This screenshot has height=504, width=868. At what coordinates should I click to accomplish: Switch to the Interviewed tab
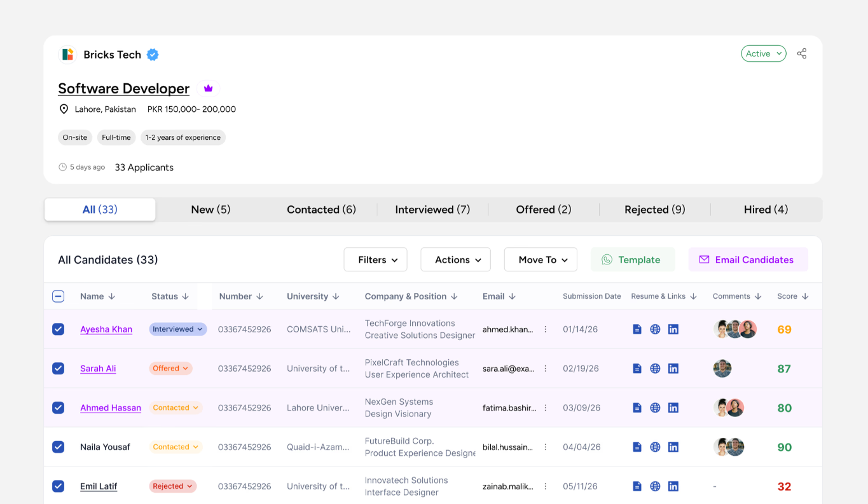pos(432,209)
